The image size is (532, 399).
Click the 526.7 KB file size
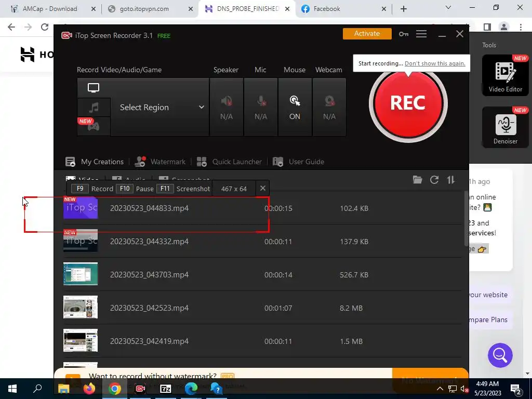click(354, 275)
